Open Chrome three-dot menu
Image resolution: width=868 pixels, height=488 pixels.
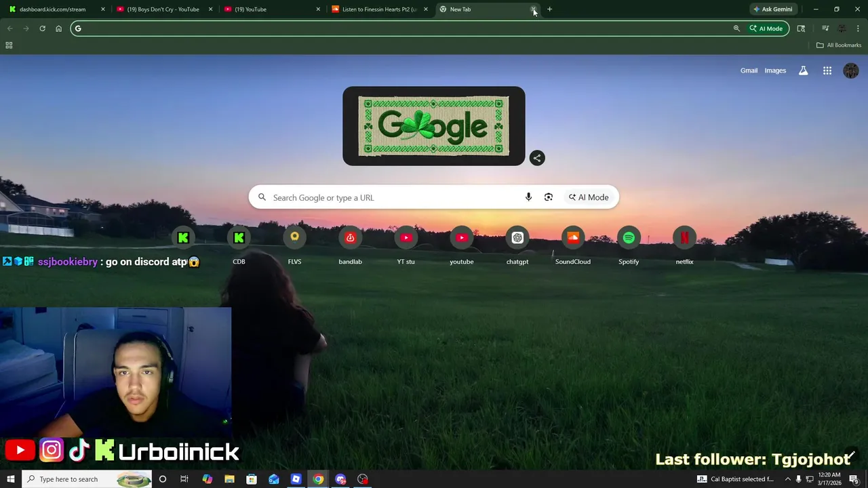tap(858, 28)
